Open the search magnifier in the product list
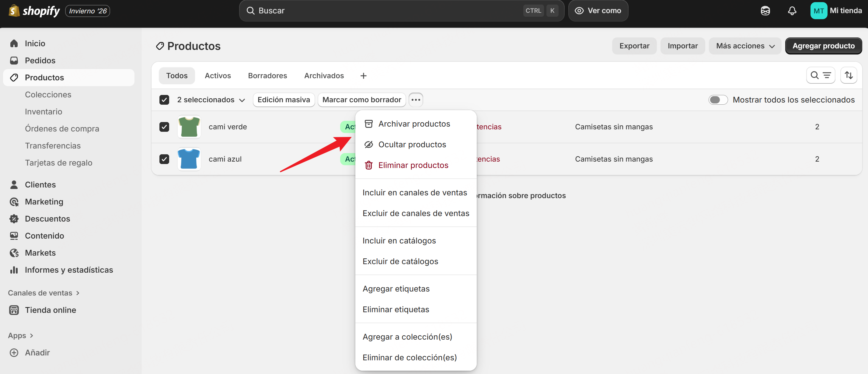Image resolution: width=868 pixels, height=374 pixels. [x=814, y=75]
